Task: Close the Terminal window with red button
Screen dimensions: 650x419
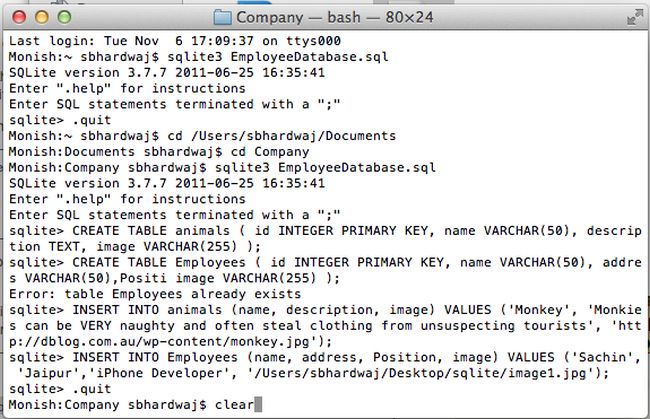Action: pos(17,18)
